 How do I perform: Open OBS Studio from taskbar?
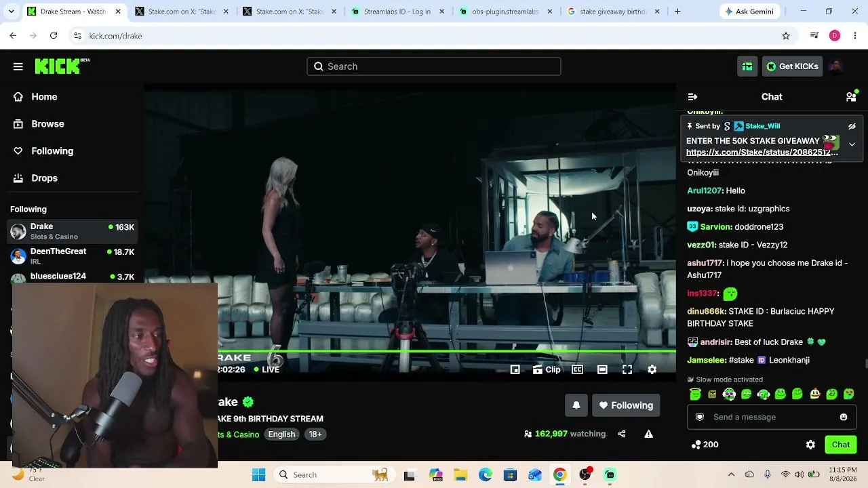click(585, 475)
